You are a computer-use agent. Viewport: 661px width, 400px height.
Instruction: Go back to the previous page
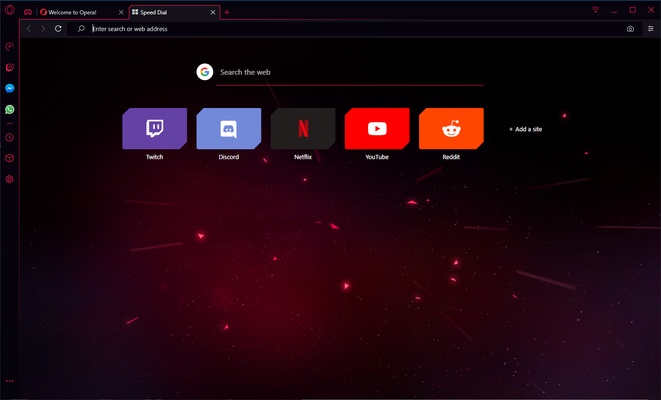click(29, 29)
